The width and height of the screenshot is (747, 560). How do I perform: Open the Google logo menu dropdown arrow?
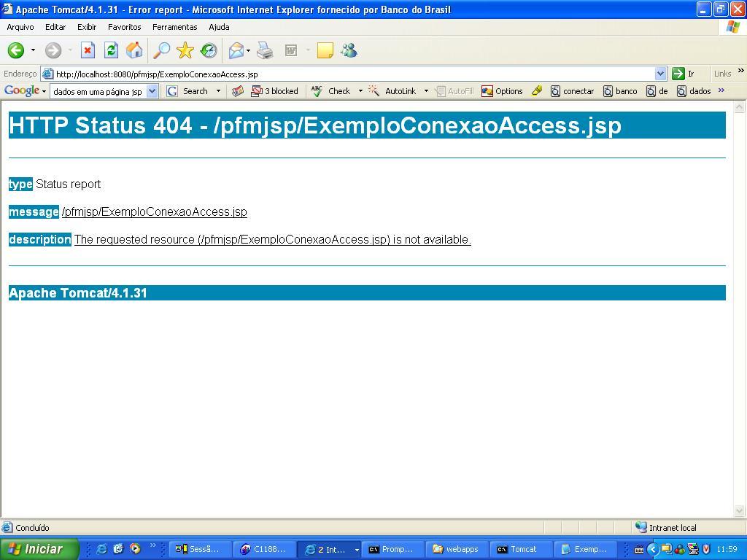[x=44, y=91]
